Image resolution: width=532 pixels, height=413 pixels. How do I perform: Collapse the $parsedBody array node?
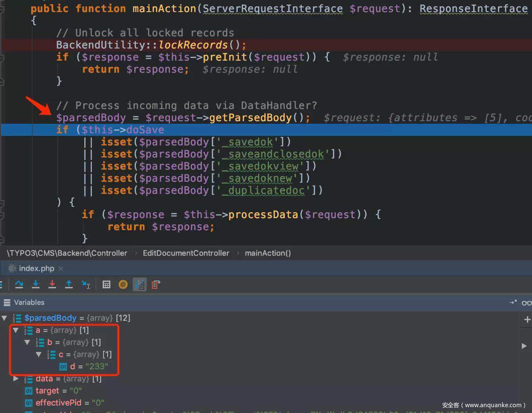[5, 318]
